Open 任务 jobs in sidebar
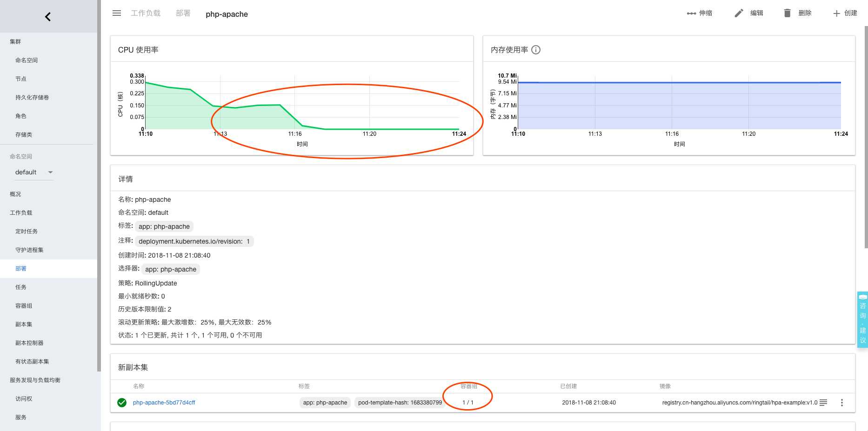 pos(21,287)
